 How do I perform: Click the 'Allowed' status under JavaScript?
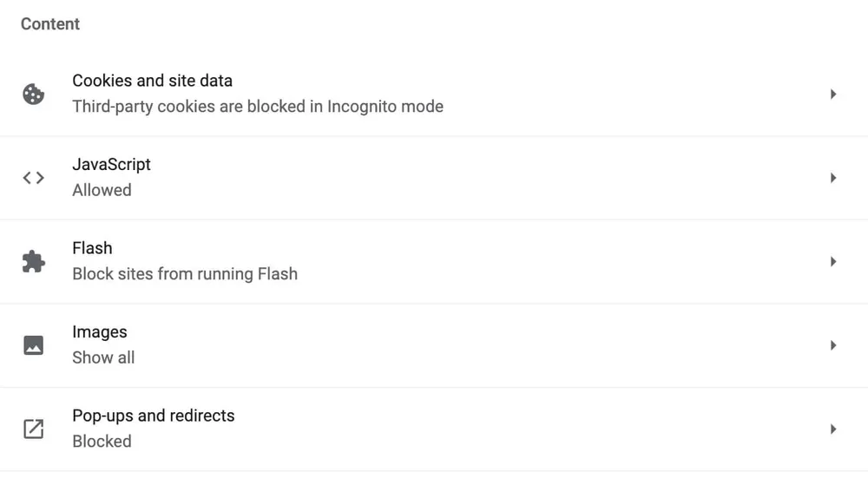pos(102,191)
